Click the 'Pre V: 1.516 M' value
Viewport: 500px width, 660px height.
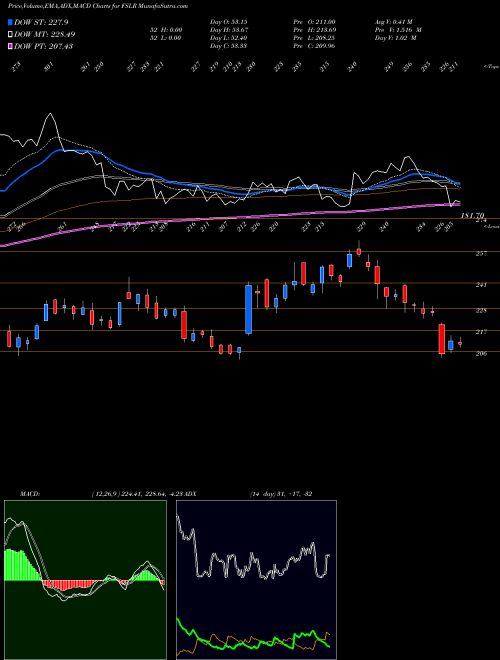(398, 30)
